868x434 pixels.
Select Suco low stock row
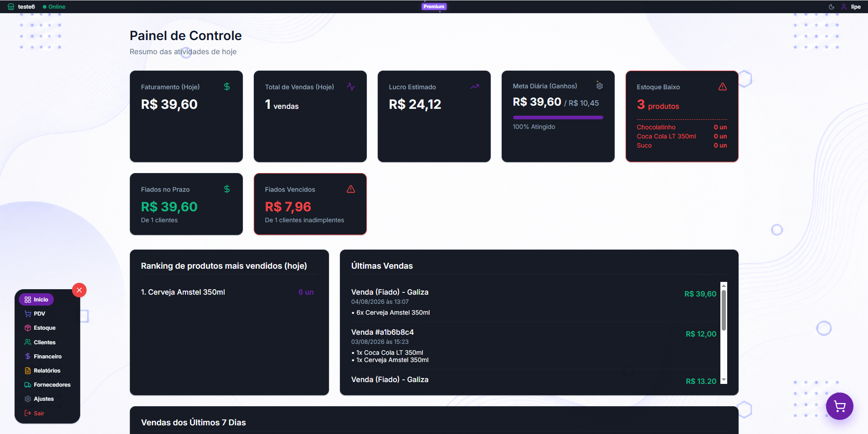[x=682, y=145]
